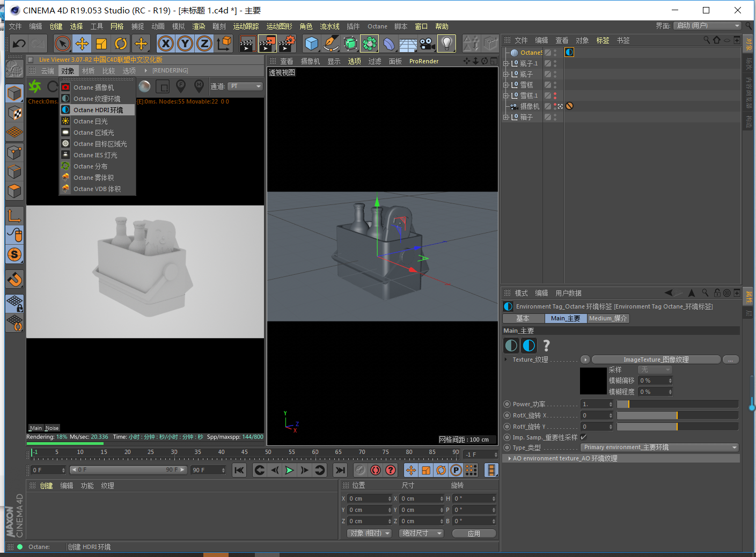Open the Octane menu in menu bar

377,26
